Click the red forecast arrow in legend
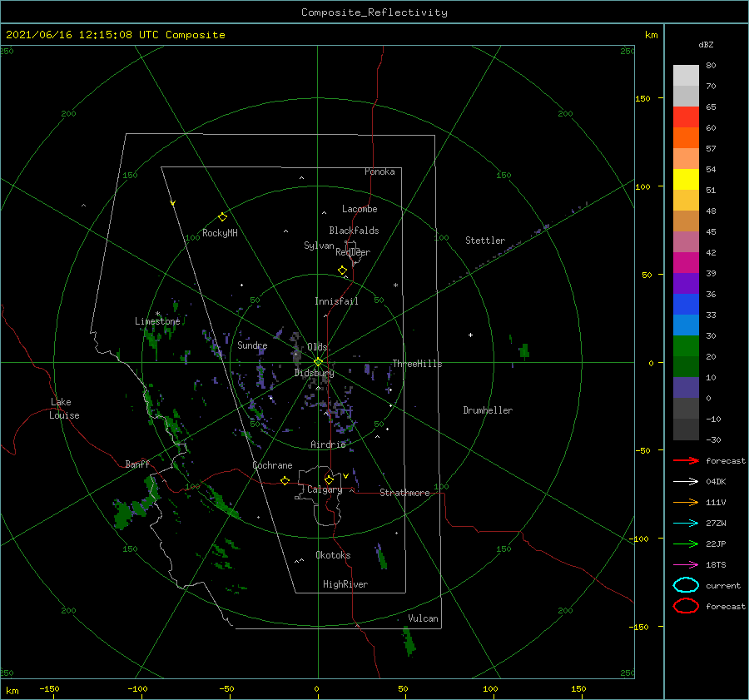 click(686, 460)
